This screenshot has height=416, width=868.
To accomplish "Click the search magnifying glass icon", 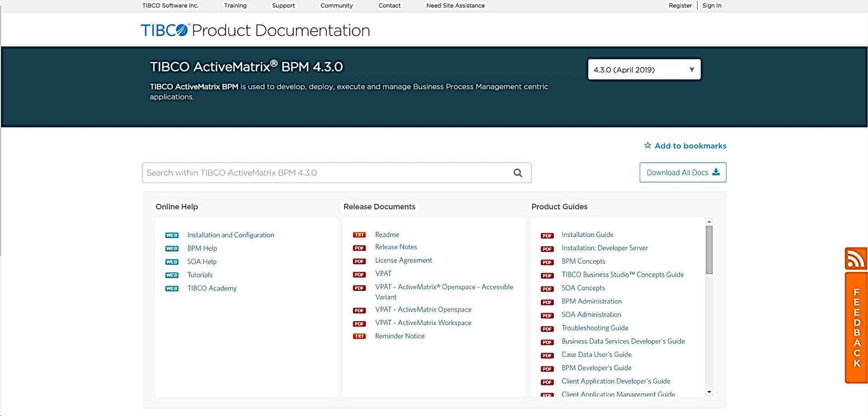I will coord(517,173).
